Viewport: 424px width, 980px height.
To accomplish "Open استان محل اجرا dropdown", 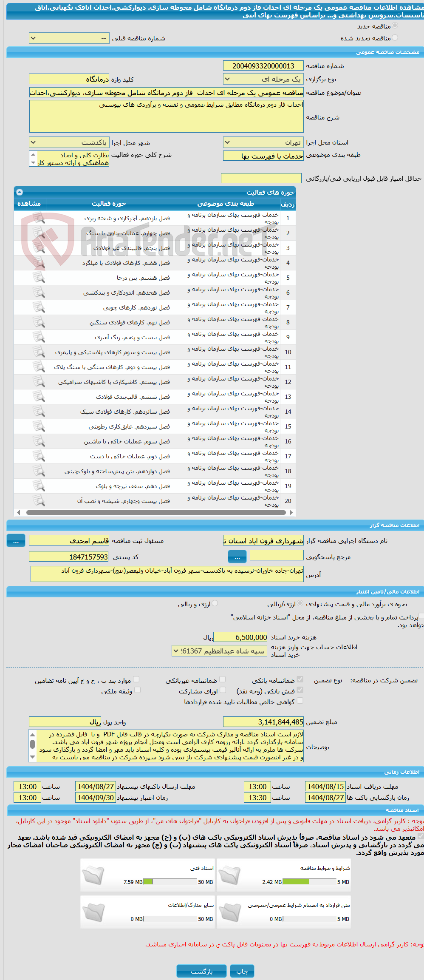I will click(263, 142).
